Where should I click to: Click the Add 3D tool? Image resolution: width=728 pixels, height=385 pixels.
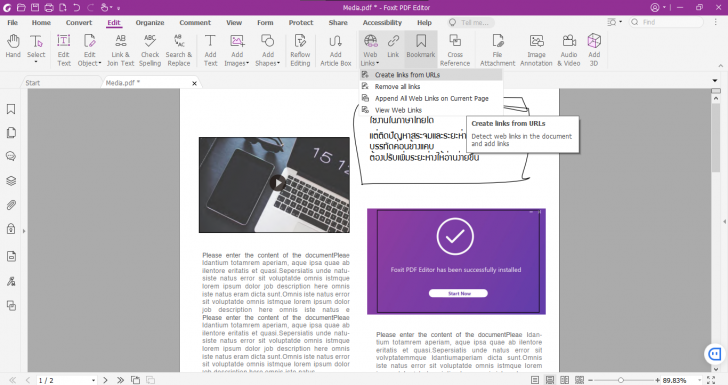(594, 50)
